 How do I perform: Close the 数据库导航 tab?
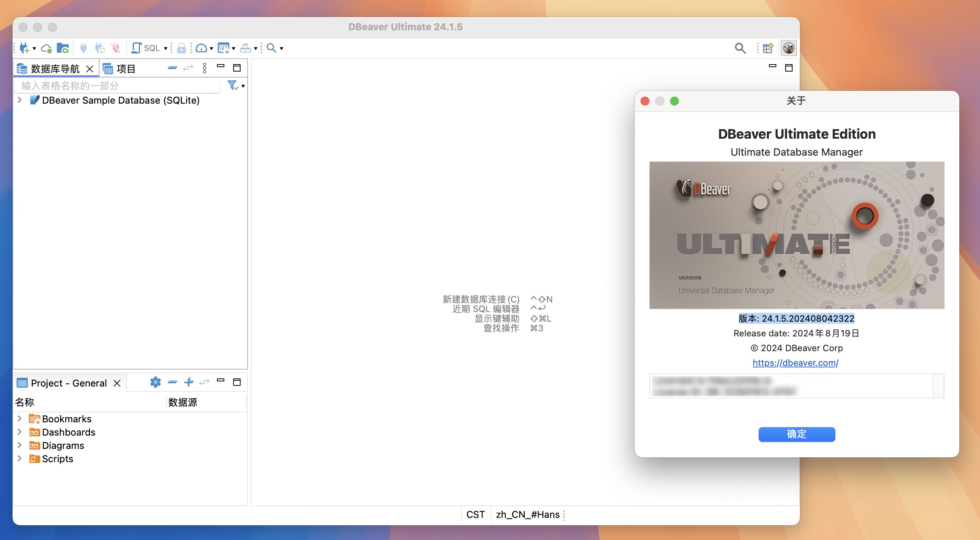click(x=90, y=69)
